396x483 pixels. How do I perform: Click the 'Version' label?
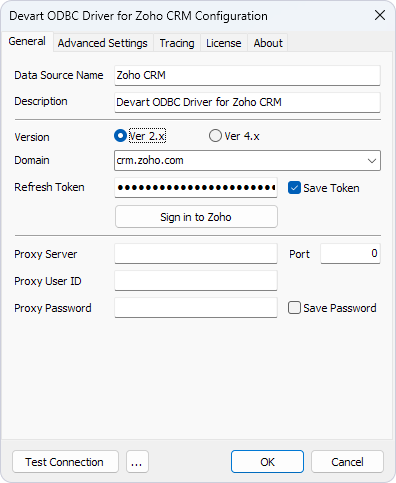click(32, 137)
